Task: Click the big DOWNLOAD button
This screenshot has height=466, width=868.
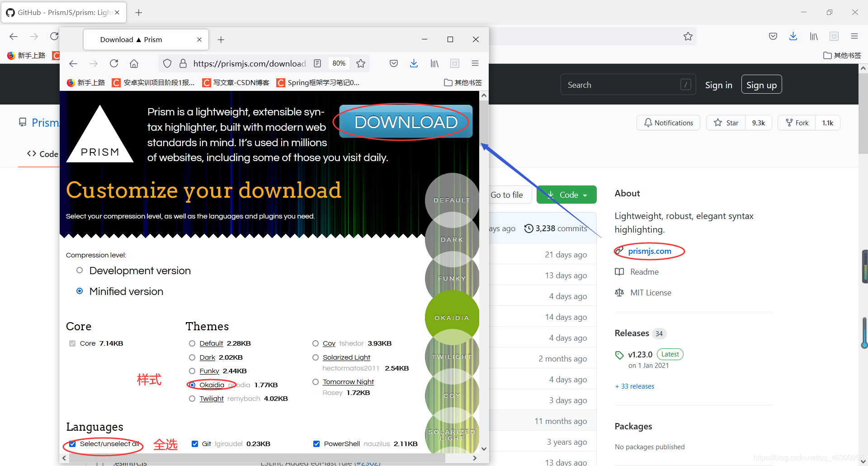Action: [406, 122]
